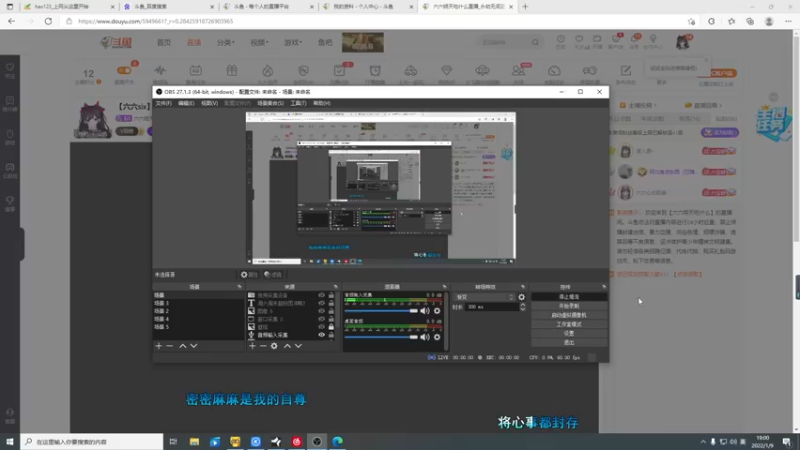The height and width of the screenshot is (450, 800).
Task: Toggle lock on 视频采集设备 source
Action: pyautogui.click(x=331, y=295)
